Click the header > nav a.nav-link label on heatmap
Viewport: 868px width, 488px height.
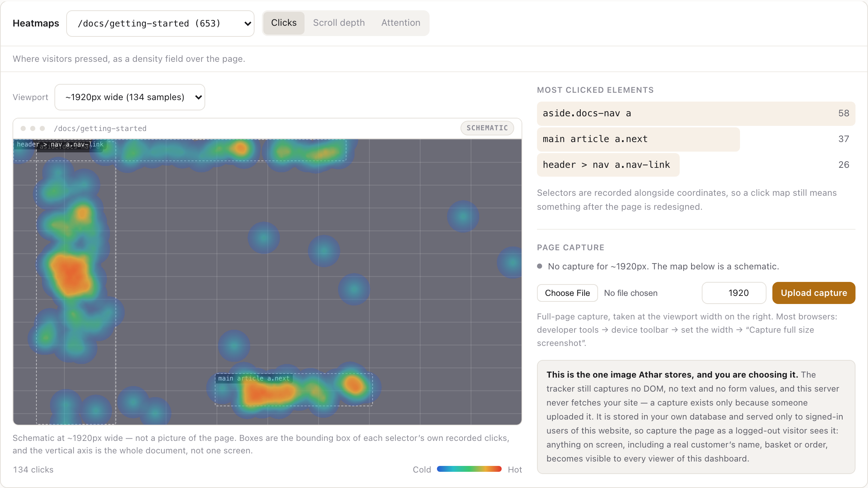pos(60,144)
